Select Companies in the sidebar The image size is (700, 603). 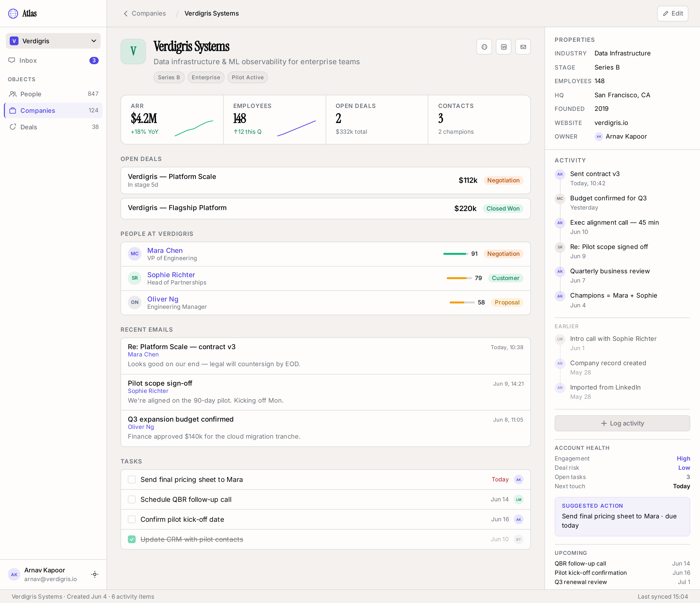coord(53,110)
